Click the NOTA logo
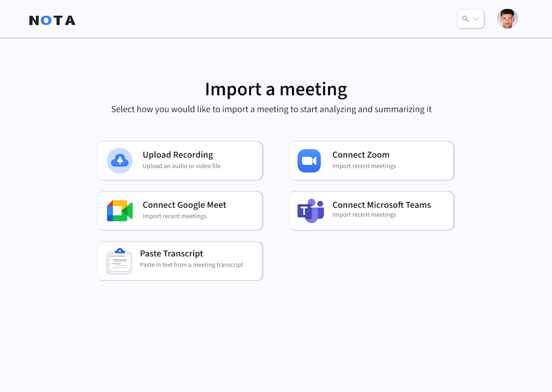Viewport: 552px width, 392px height. (x=52, y=21)
